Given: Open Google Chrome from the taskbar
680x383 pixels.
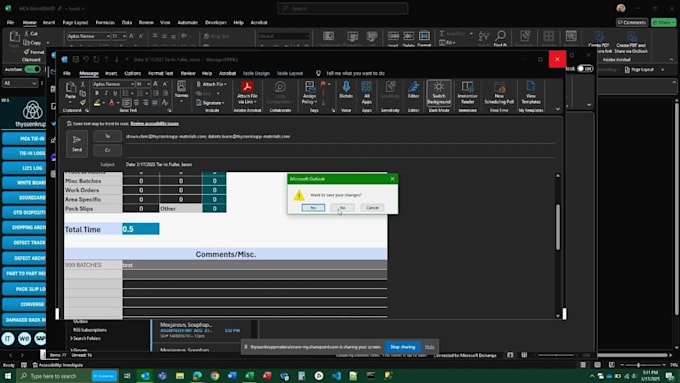Looking at the screenshot, I should [x=215, y=376].
